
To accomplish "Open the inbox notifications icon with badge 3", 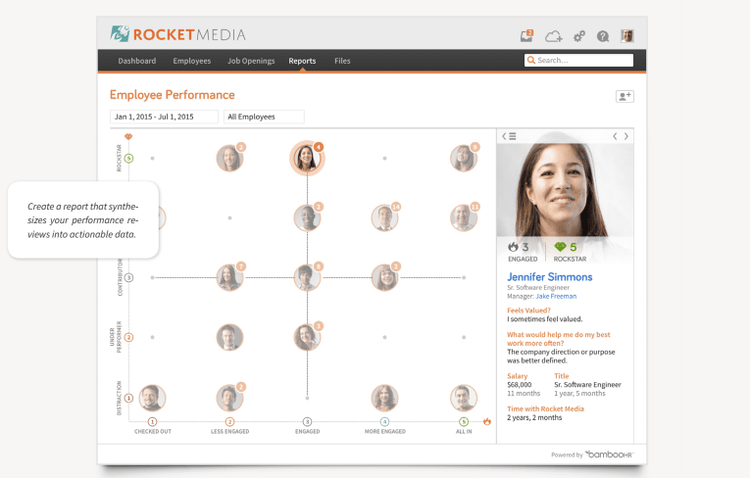I will (527, 36).
